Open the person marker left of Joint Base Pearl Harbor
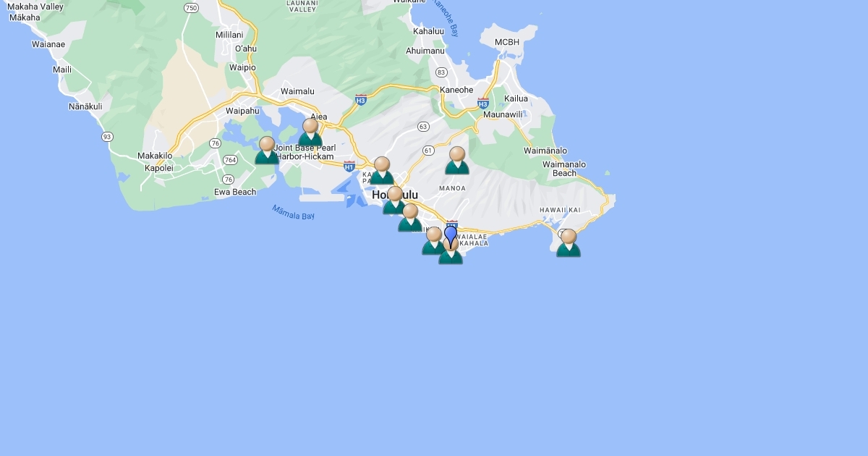This screenshot has width=868, height=456. [x=267, y=151]
